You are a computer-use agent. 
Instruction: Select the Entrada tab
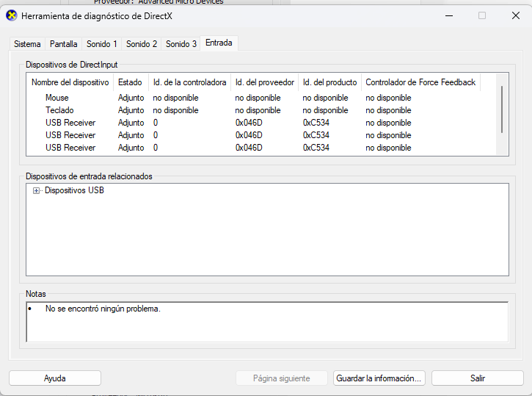coord(219,43)
